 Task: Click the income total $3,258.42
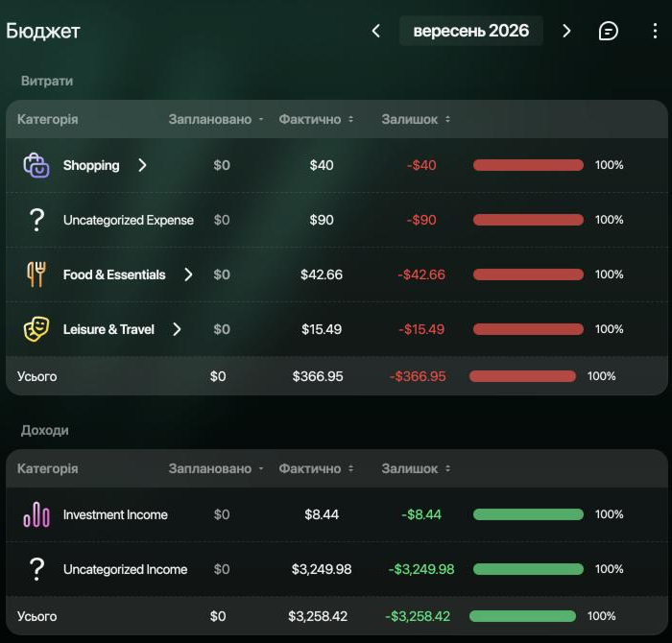coord(318,616)
